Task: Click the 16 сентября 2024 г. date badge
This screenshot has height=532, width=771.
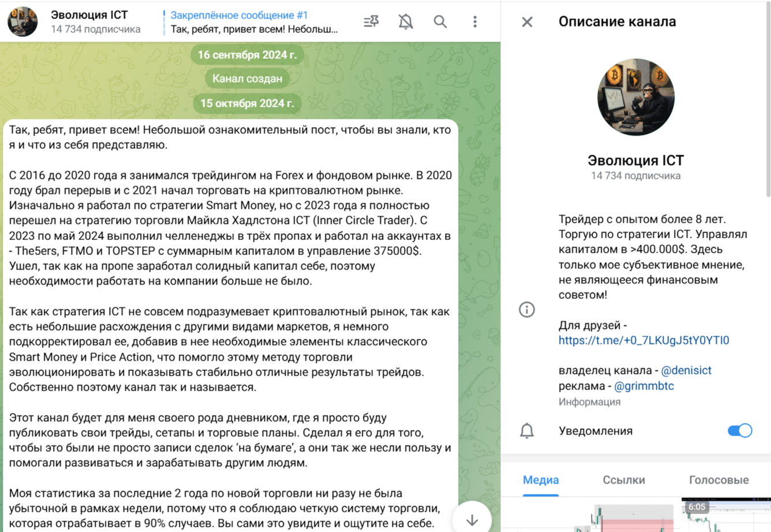Action: tap(247, 55)
